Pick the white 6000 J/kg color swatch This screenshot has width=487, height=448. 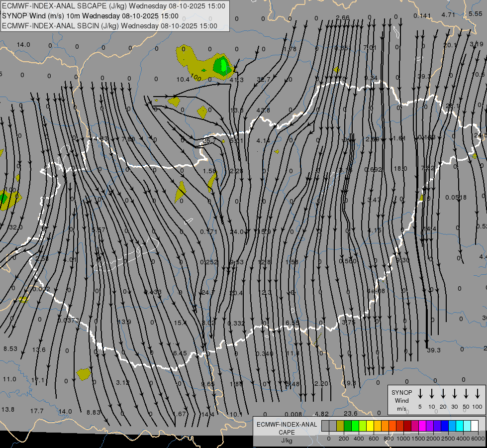pyautogui.click(x=474, y=426)
